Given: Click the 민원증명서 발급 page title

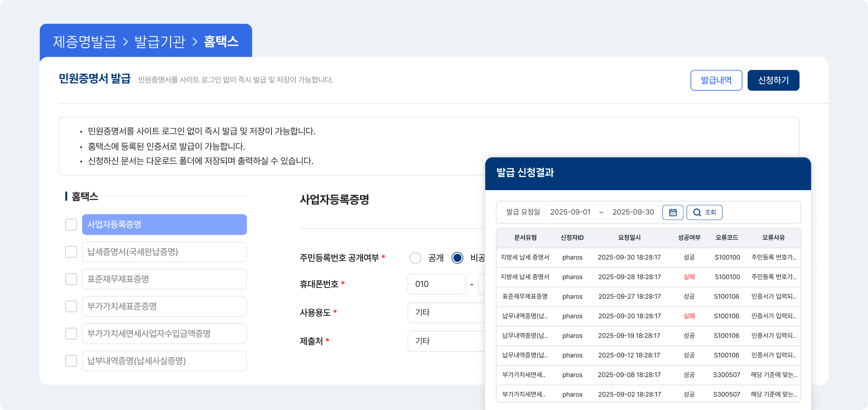Looking at the screenshot, I should tap(95, 79).
